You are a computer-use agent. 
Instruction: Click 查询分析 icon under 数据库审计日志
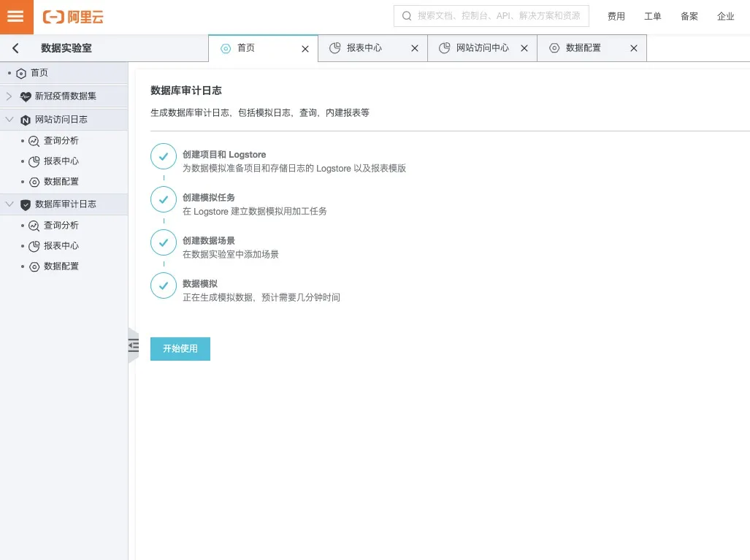[34, 226]
